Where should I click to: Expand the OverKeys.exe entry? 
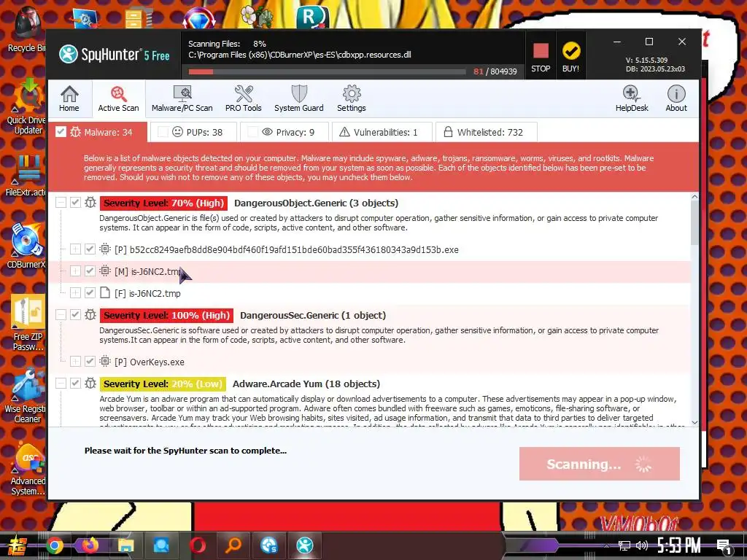pyautogui.click(x=75, y=362)
